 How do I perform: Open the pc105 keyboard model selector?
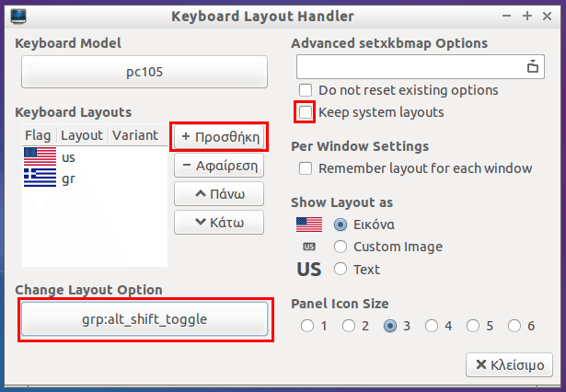coord(144,72)
